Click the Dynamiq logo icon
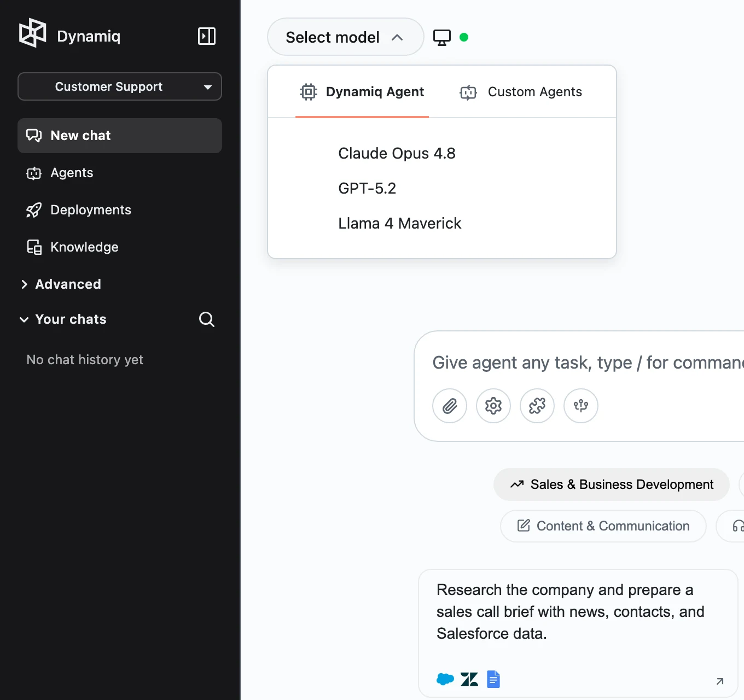This screenshot has width=744, height=700. pos(33,33)
